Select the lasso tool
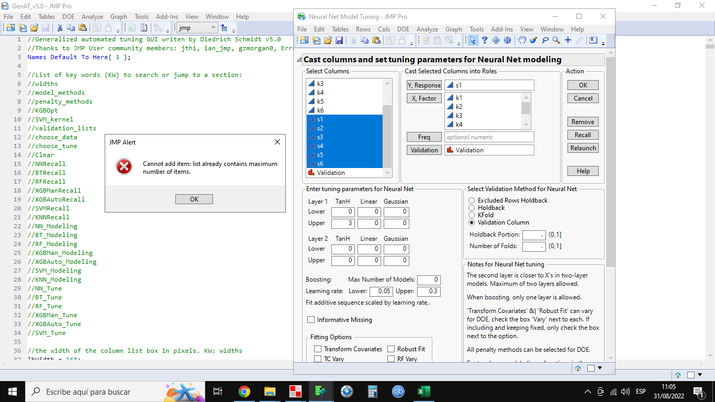This screenshot has height=402, width=715. [545, 41]
